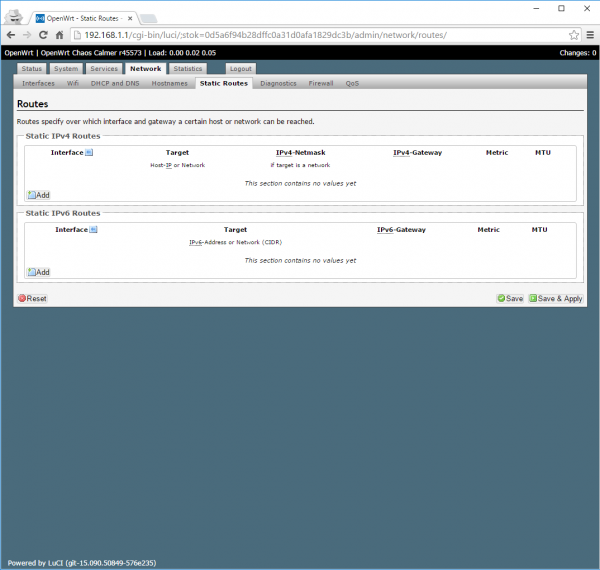The width and height of the screenshot is (600, 570).
Task: Open the Chrome hamburger menu
Action: coord(590,35)
